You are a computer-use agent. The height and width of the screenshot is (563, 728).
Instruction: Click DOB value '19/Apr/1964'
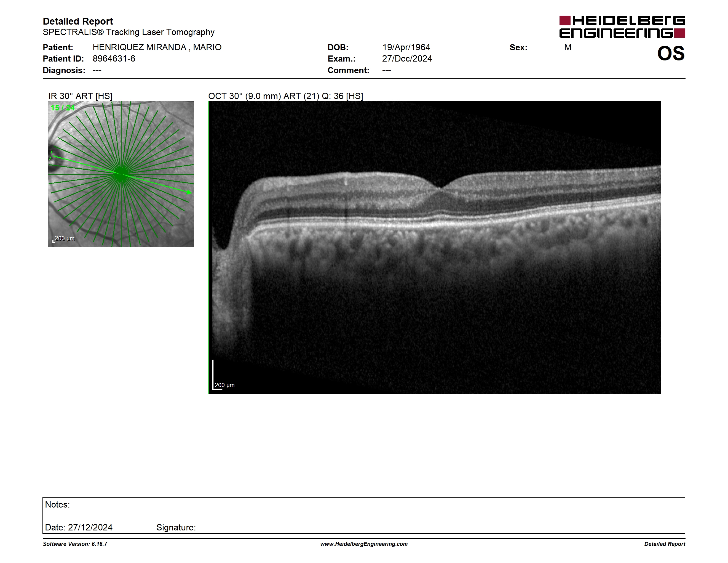406,47
